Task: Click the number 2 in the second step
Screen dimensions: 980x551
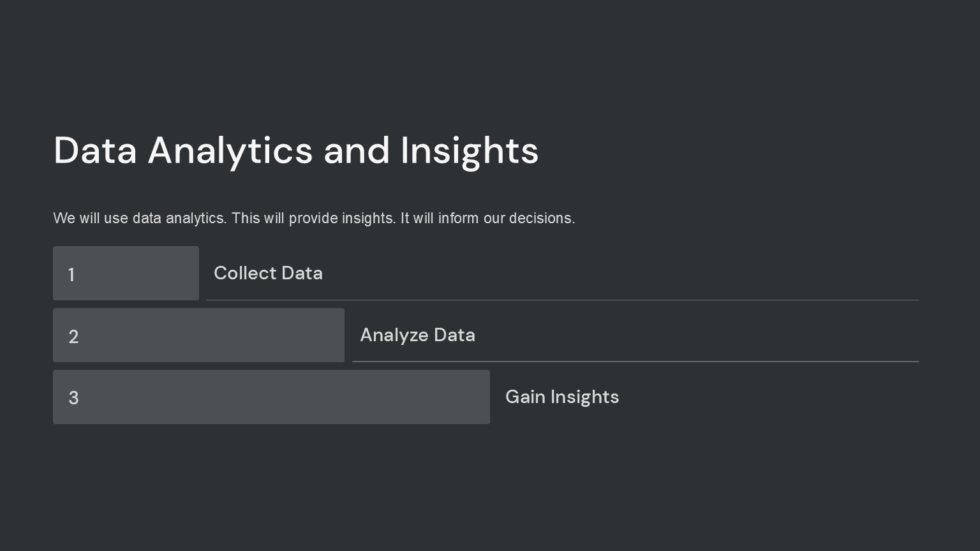Action: (x=73, y=337)
